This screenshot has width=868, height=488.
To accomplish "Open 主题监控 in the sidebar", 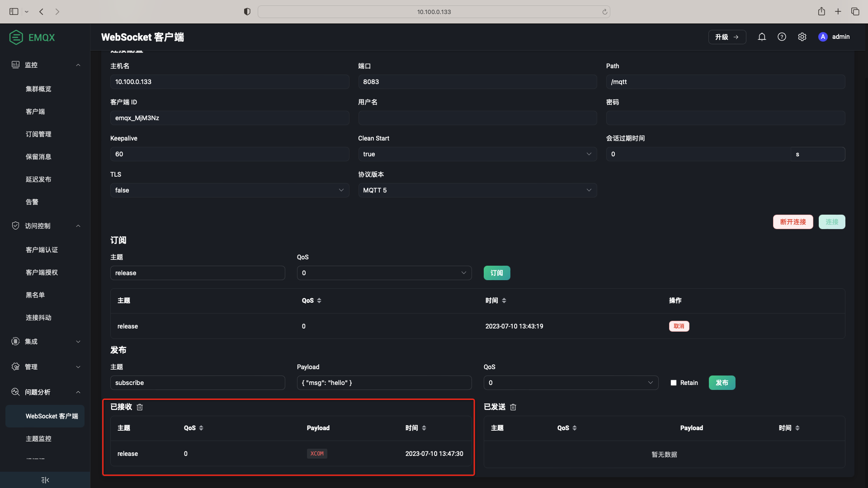I will (x=38, y=439).
